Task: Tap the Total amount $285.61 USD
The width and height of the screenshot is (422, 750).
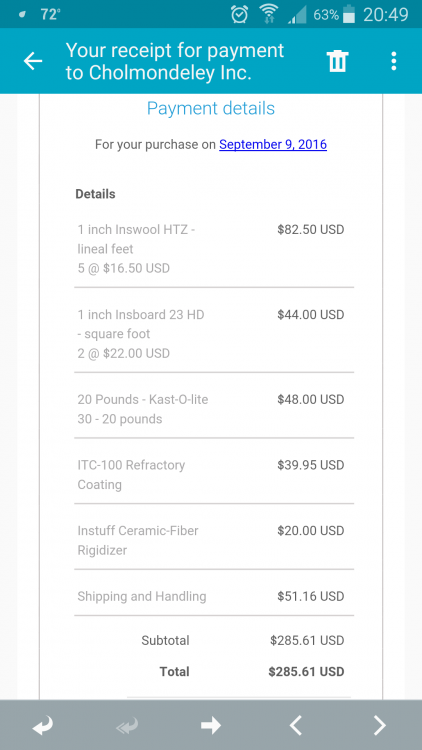Action: coord(306,672)
